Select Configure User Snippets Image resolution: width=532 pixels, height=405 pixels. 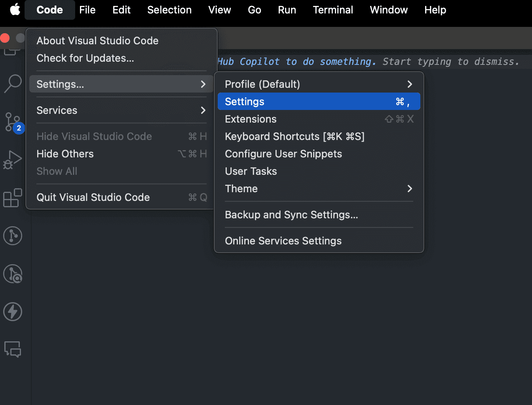319,153
